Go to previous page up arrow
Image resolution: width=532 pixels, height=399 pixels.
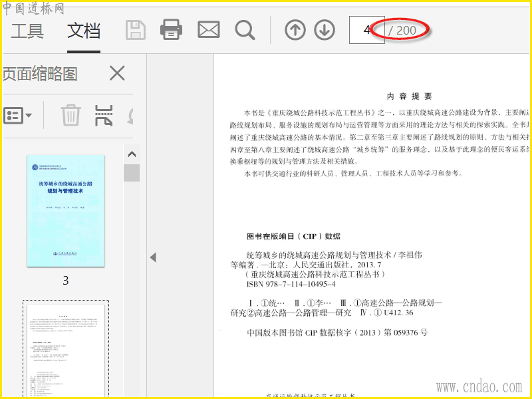295,30
